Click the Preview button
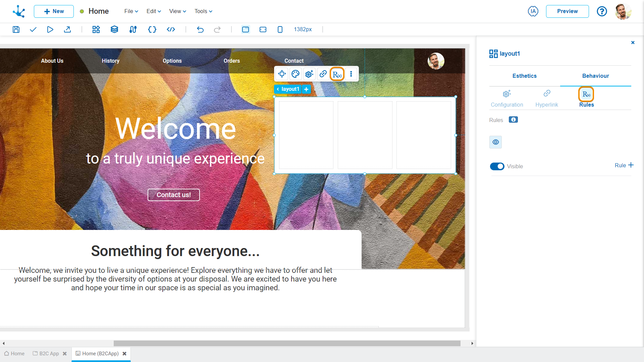The width and height of the screenshot is (644, 362). pos(568,11)
